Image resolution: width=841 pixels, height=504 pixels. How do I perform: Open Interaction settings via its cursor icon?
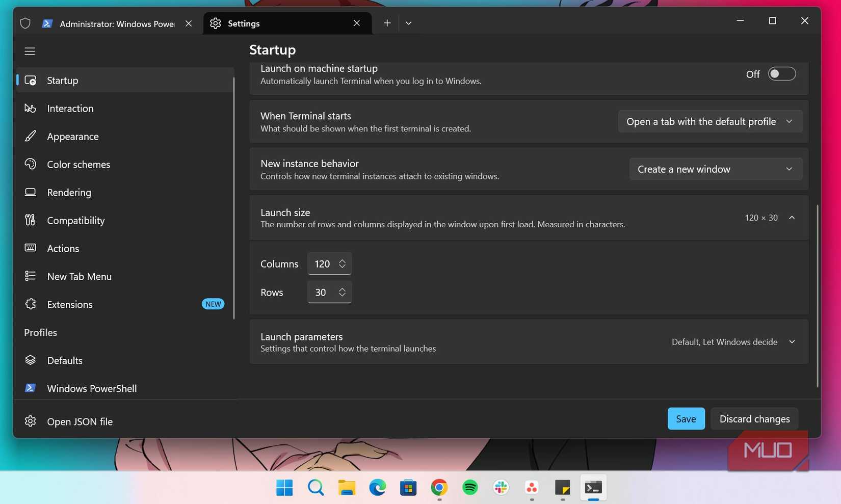[x=31, y=109]
